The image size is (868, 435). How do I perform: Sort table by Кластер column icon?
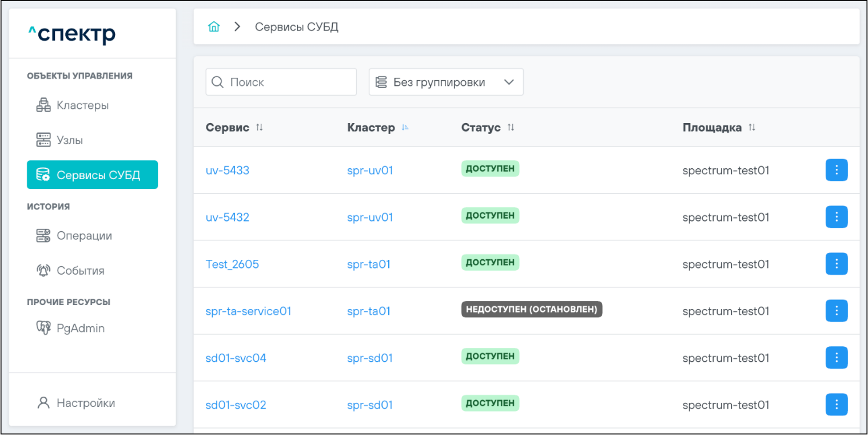click(x=405, y=128)
